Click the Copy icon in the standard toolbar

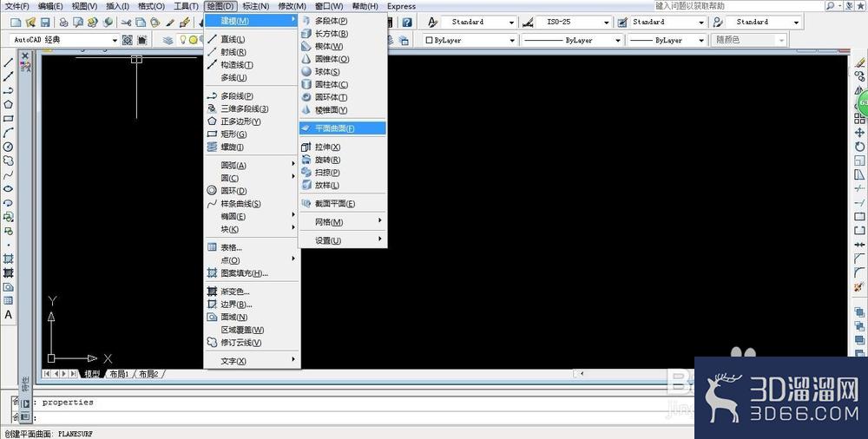[141, 23]
